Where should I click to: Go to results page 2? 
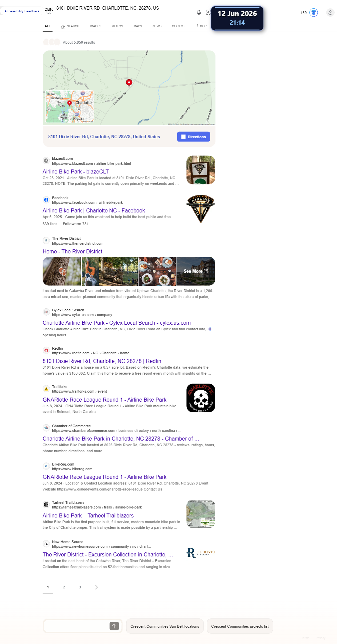[x=64, y=587]
